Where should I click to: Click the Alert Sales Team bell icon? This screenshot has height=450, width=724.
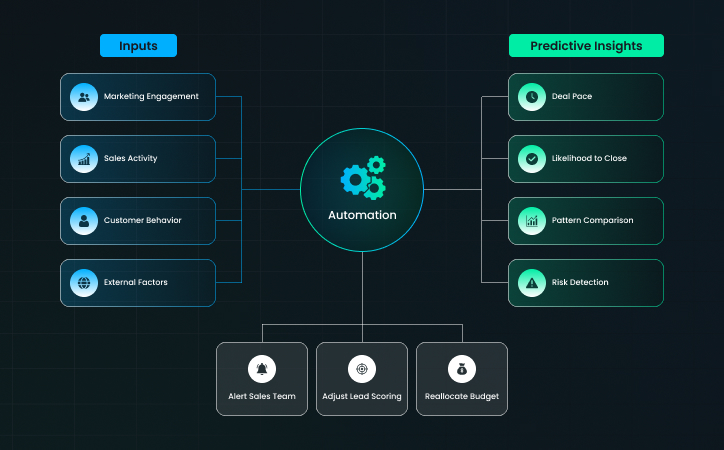(x=262, y=369)
